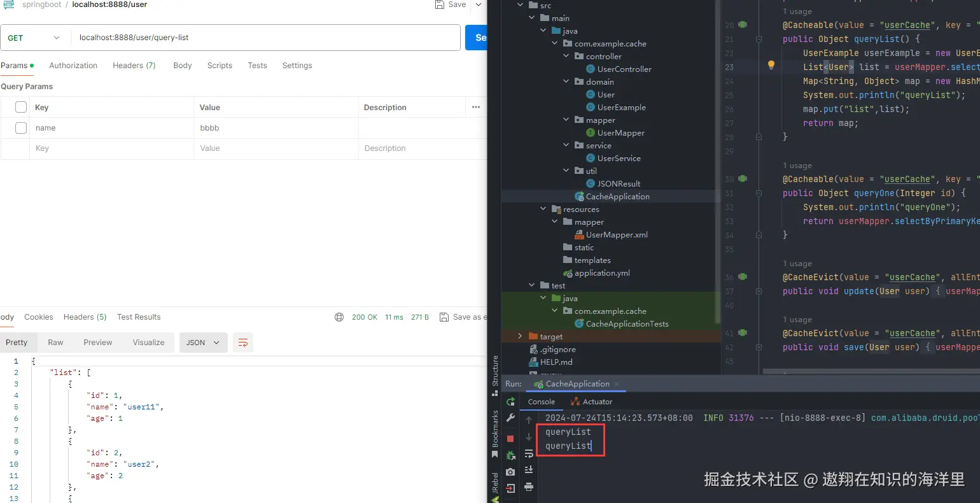
Task: Collapse the service package in project tree
Action: point(566,145)
